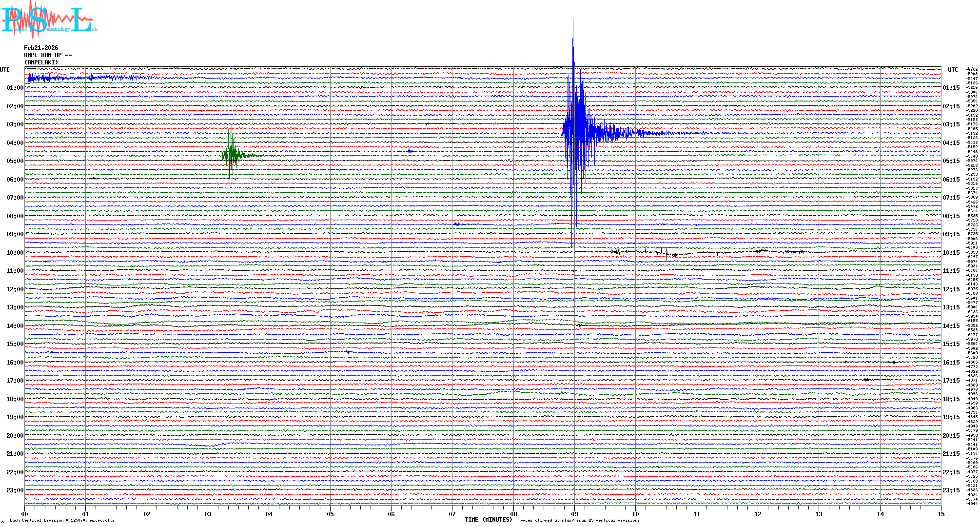
Task: Click the Feb21,2026 date label
Action: pos(41,48)
